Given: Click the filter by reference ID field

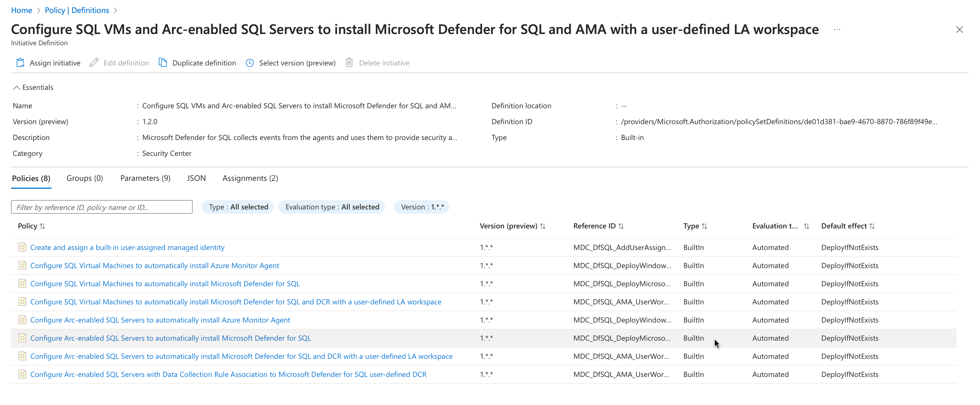Looking at the screenshot, I should point(102,207).
